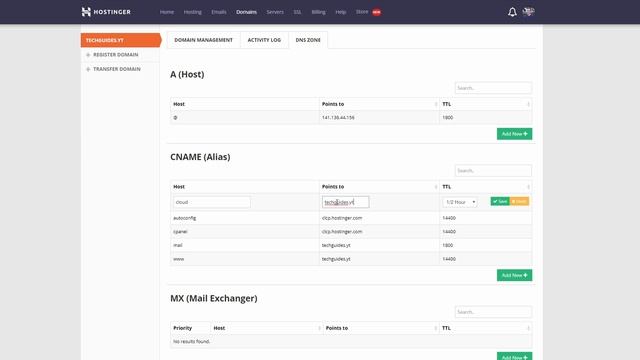Add new record in MX section
Image resolution: width=640 pixels, height=360 pixels.
pos(514,357)
